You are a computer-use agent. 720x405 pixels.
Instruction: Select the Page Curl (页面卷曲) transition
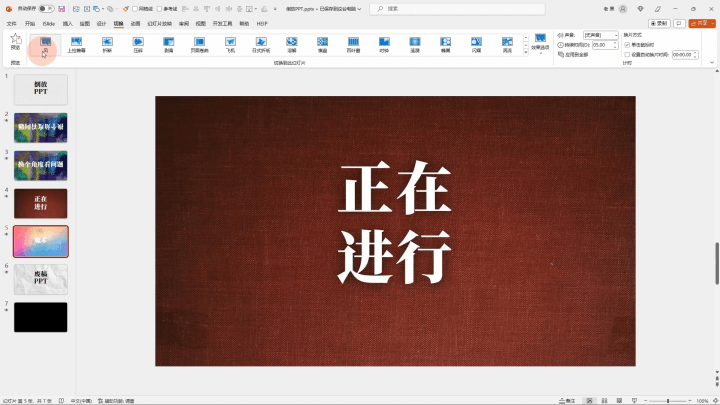pyautogui.click(x=199, y=45)
